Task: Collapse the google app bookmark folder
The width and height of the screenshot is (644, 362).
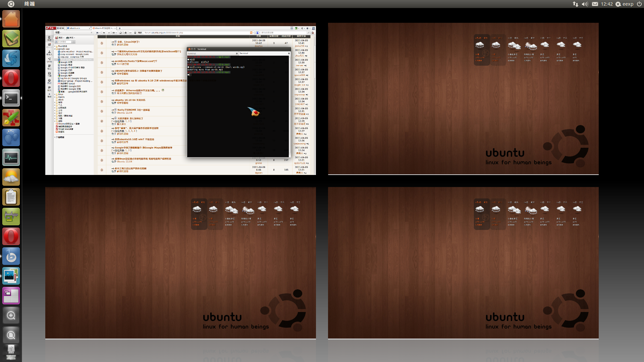Action: (55, 49)
